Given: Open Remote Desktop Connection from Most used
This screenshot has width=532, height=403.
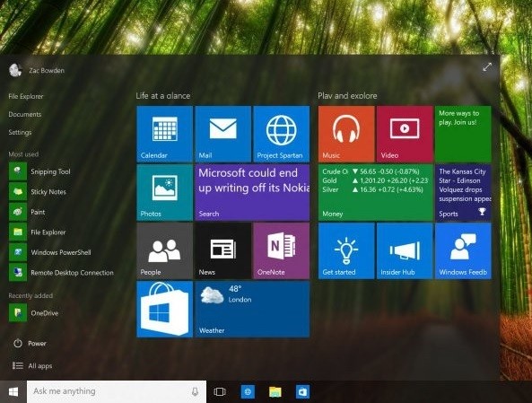Looking at the screenshot, I should pos(61,273).
